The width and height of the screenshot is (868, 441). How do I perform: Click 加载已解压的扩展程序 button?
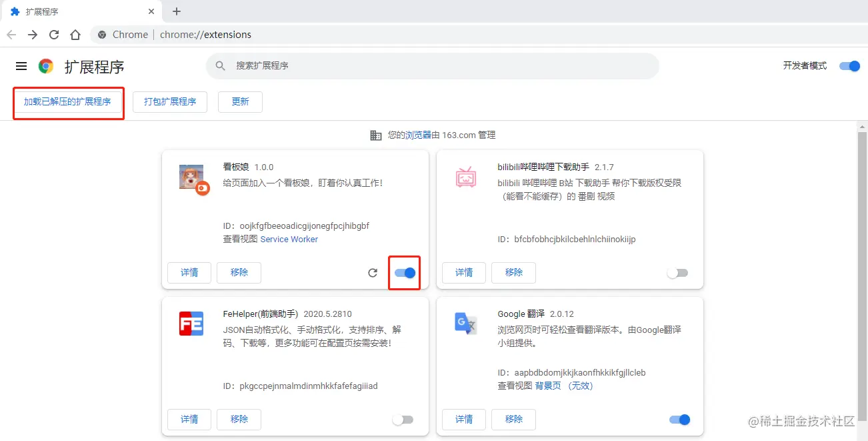pos(67,102)
